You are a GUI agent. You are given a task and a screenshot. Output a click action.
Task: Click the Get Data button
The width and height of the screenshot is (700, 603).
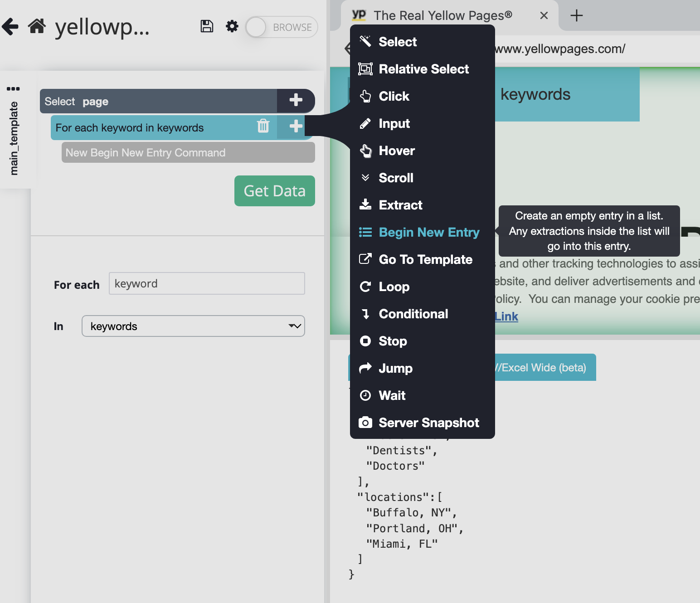(x=275, y=191)
